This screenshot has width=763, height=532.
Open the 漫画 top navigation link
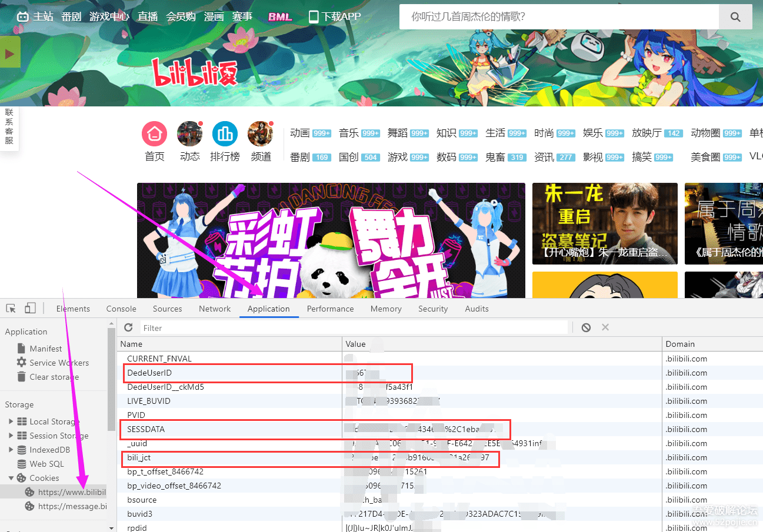214,16
